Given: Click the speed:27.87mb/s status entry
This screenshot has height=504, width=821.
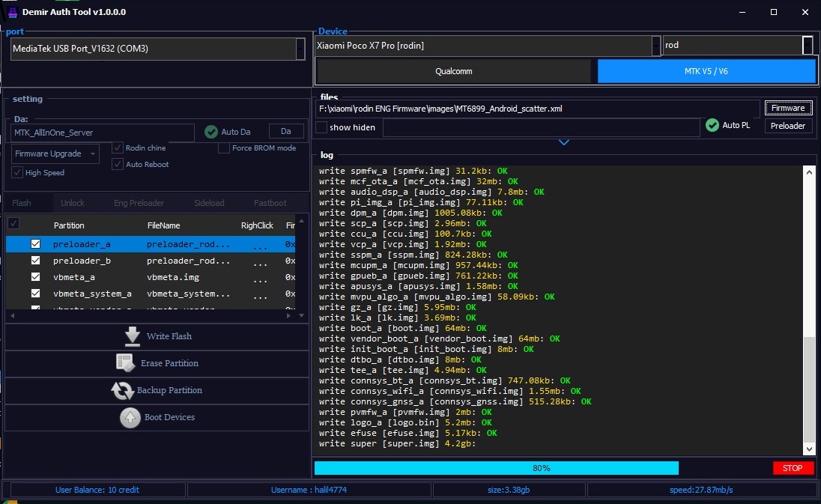Looking at the screenshot, I should tap(701, 490).
